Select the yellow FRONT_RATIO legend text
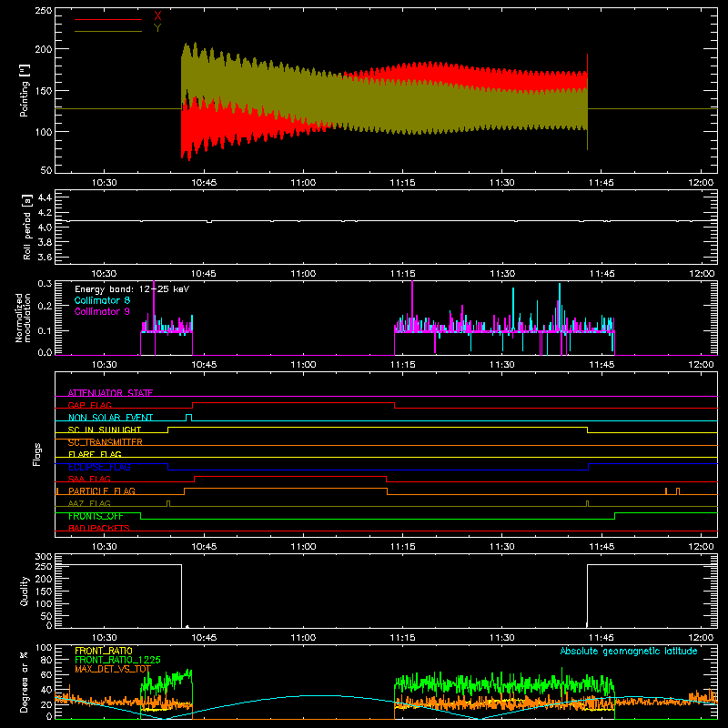 pyautogui.click(x=104, y=651)
